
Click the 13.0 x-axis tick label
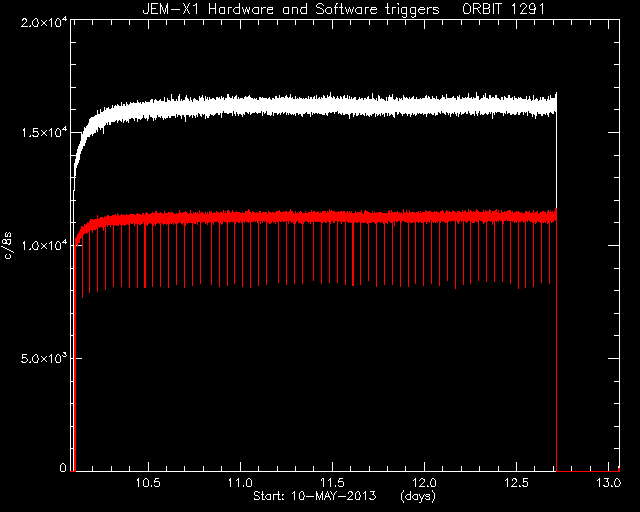click(608, 483)
